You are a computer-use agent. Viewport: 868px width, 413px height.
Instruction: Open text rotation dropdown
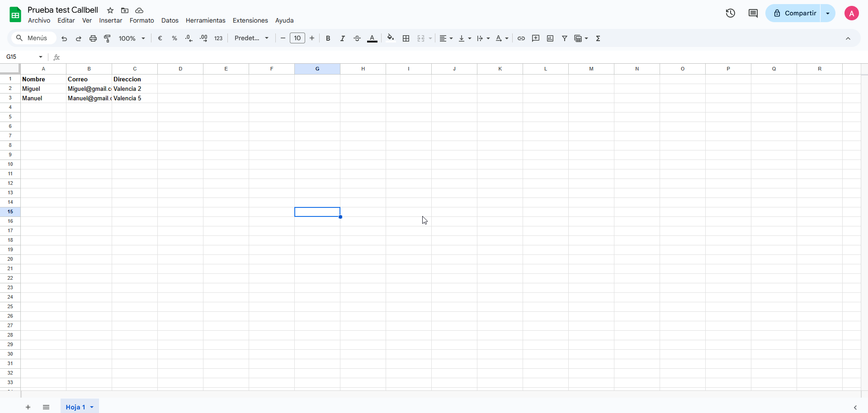(502, 38)
